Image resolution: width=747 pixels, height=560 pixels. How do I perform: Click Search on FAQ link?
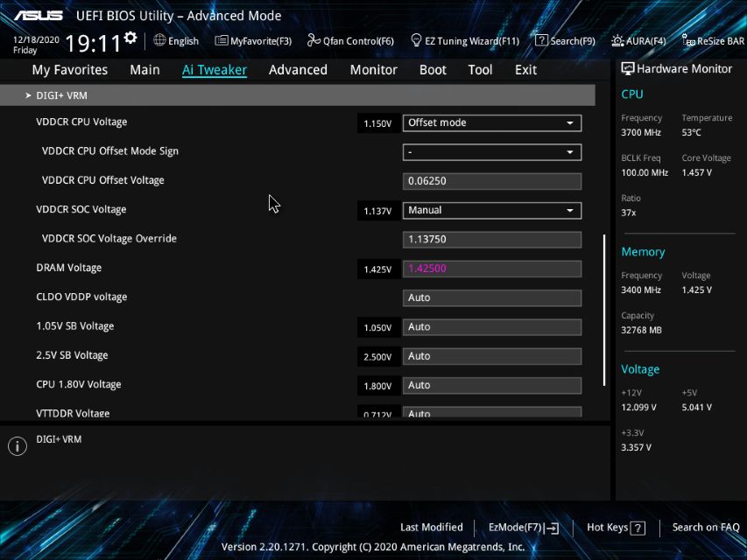[706, 527]
